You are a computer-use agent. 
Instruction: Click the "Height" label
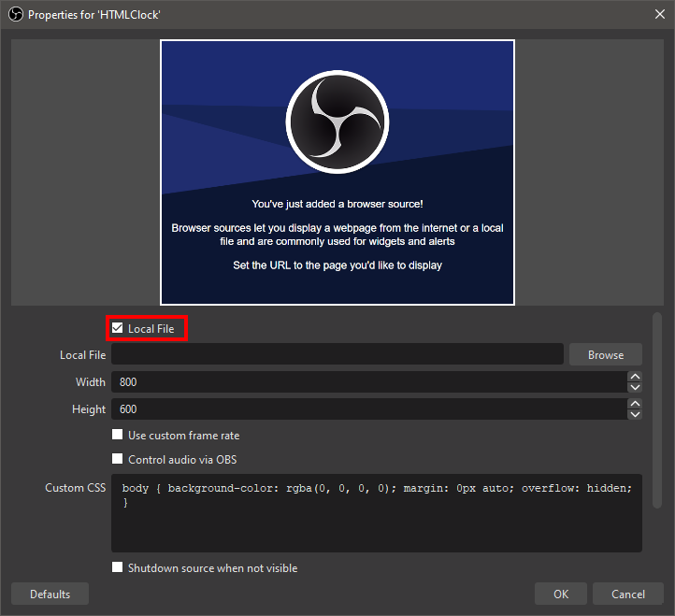89,408
